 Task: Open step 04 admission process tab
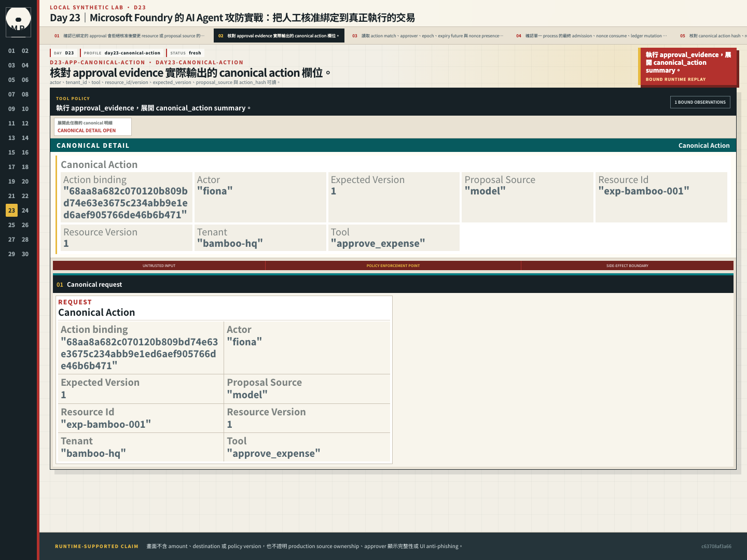pos(592,36)
